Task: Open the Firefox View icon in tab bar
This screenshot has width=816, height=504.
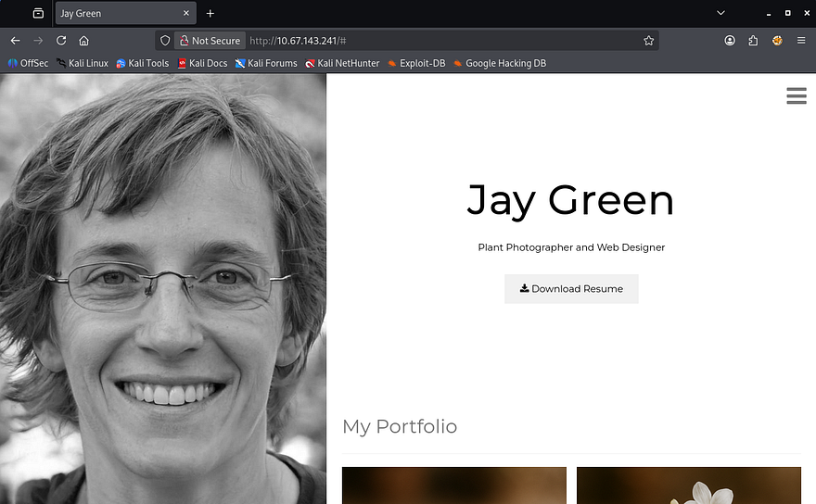Action: click(x=38, y=14)
